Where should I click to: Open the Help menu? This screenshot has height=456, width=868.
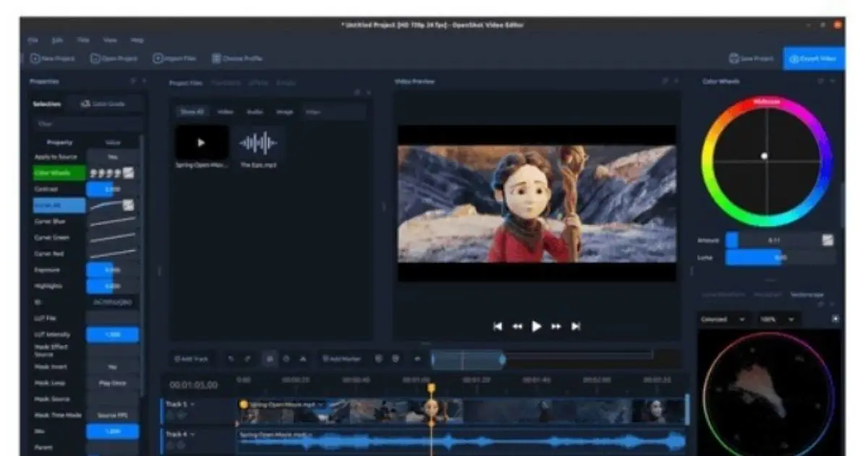137,40
